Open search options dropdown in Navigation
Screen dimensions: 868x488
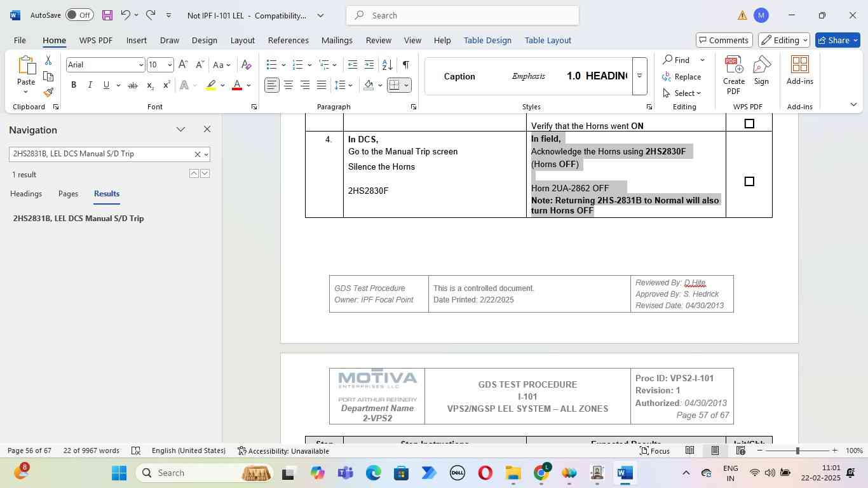pyautogui.click(x=206, y=154)
